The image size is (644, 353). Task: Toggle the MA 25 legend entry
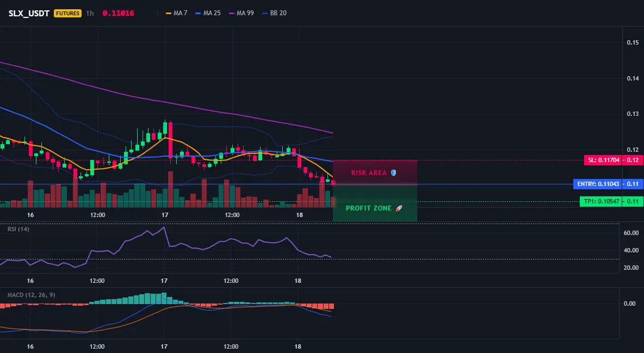tap(208, 13)
